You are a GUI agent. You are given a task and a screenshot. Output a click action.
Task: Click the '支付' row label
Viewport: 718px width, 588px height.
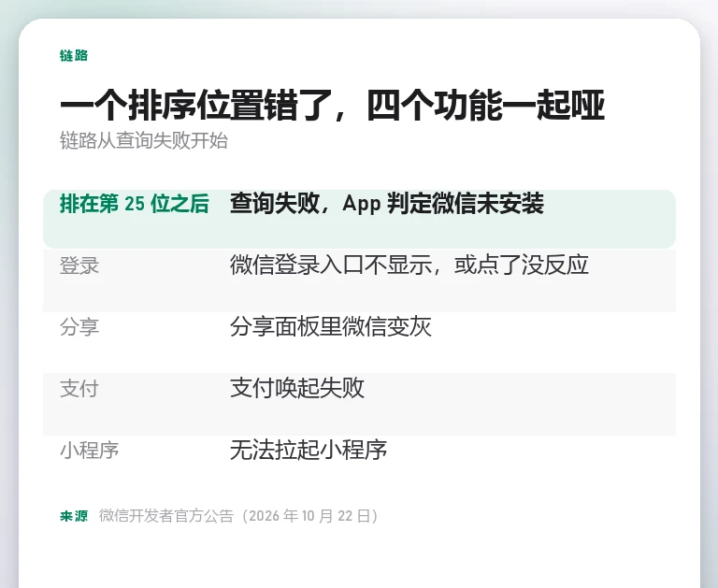(79, 389)
